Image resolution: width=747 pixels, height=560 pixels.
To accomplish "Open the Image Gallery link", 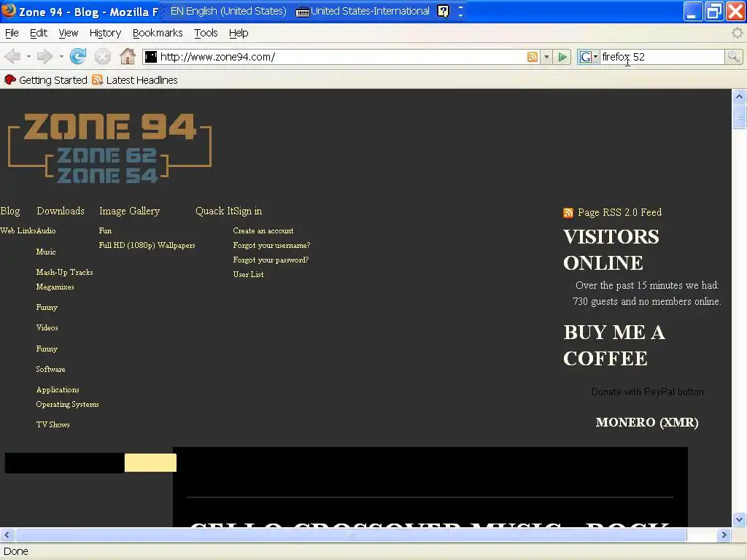I will pos(129,211).
